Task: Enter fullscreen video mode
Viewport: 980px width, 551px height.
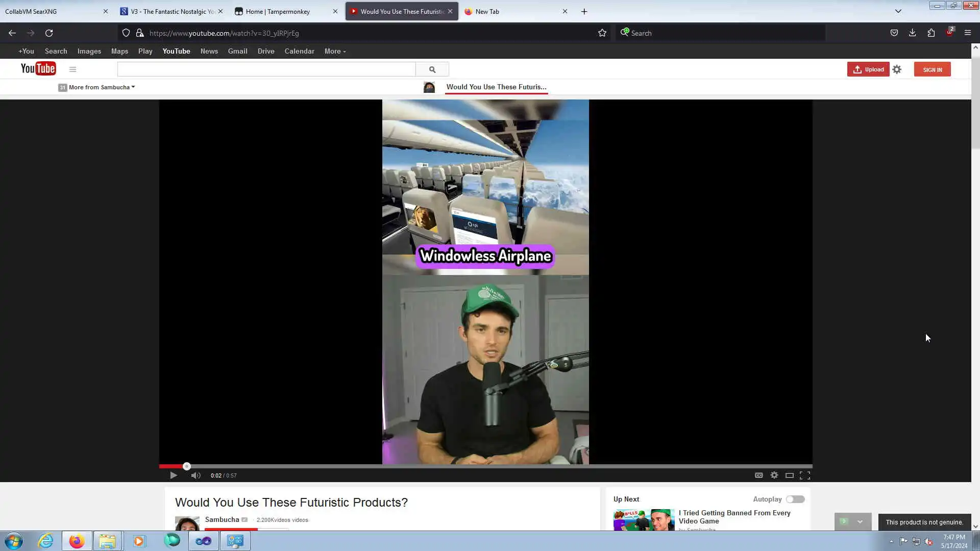Action: (805, 475)
